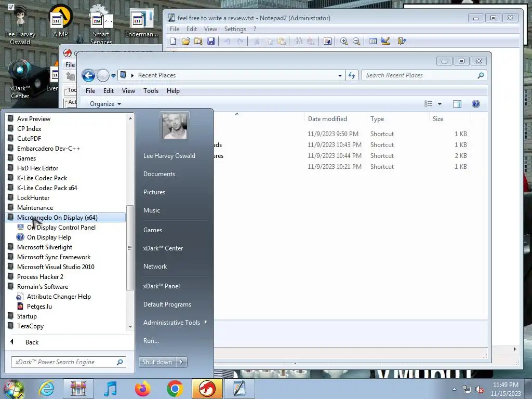Expand Administrative Tools submenu in Start menu

(x=206, y=322)
